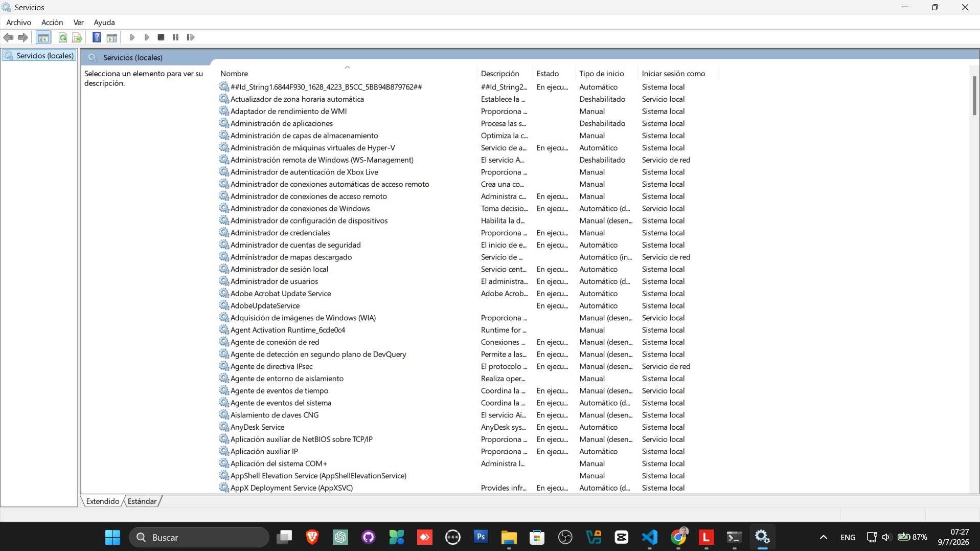This screenshot has height=551, width=980.
Task: Click gear icon of Agente de eventos de tiempo
Action: (x=224, y=390)
